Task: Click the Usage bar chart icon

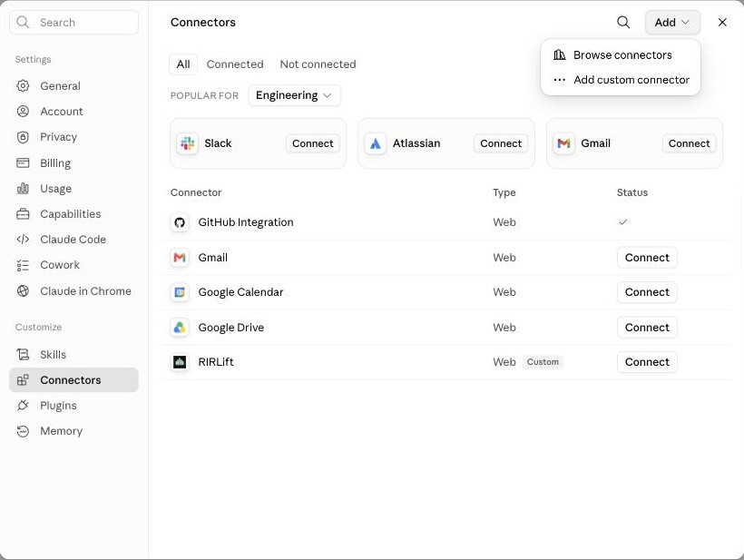Action: pyautogui.click(x=23, y=189)
